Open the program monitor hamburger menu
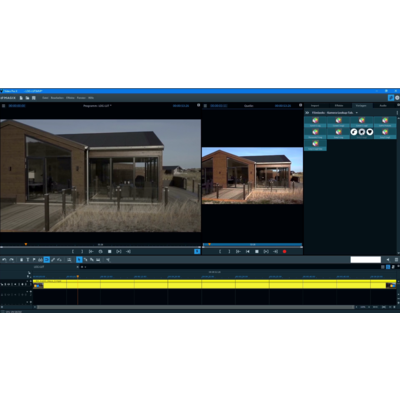400x400 pixels. [4, 106]
